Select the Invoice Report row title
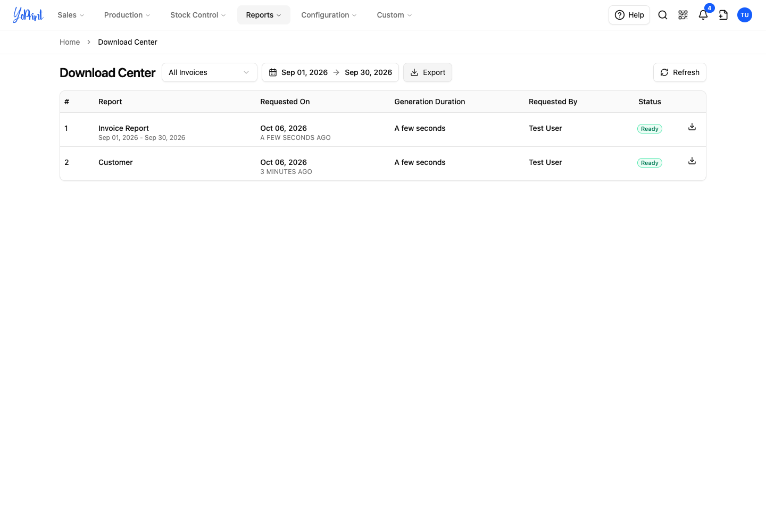The image size is (766, 532). coord(123,128)
